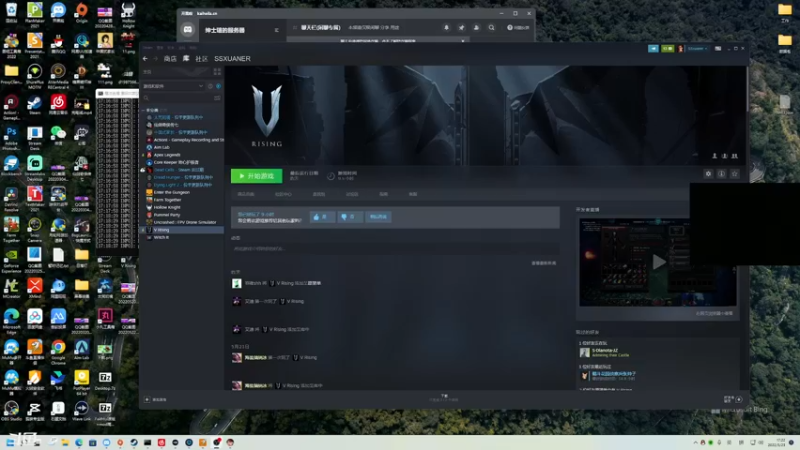Open the green friends notification button
Screen dimensions: 800x450
(667, 48)
